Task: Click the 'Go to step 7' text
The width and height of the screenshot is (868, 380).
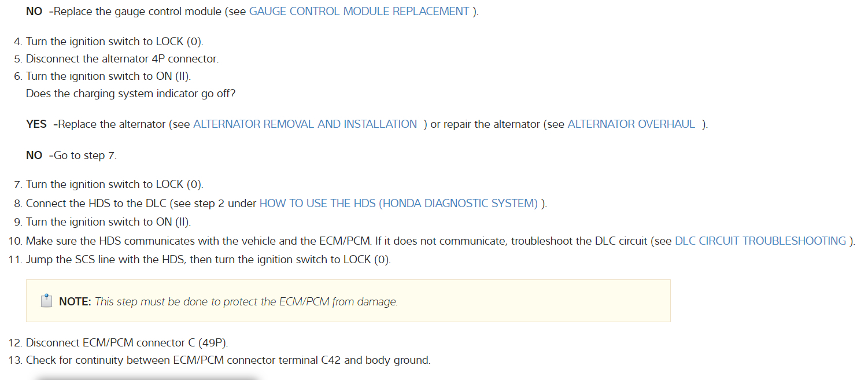Action: [x=85, y=156]
